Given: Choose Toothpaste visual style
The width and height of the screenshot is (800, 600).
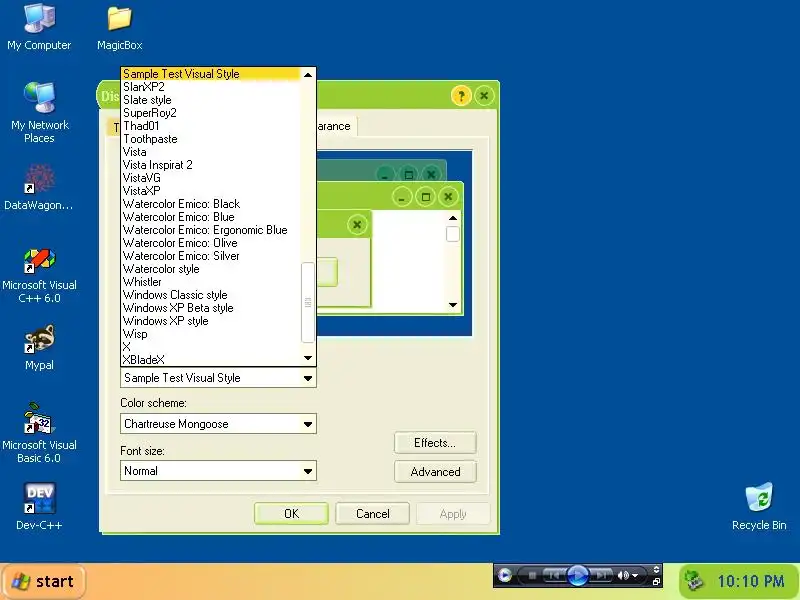Looking at the screenshot, I should (x=211, y=139).
